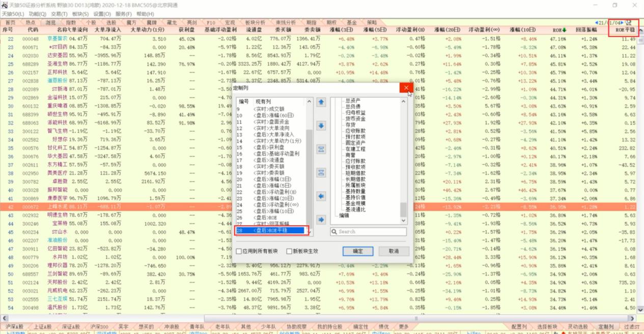Image resolution: width=644 pixels, height=334 pixels.
Task: Click the stock name 京基智农
Action: (x=57, y=39)
